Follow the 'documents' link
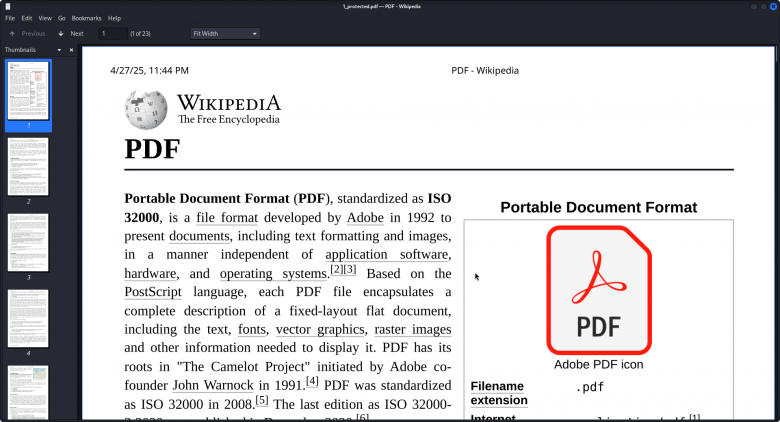This screenshot has width=780, height=422. (199, 236)
